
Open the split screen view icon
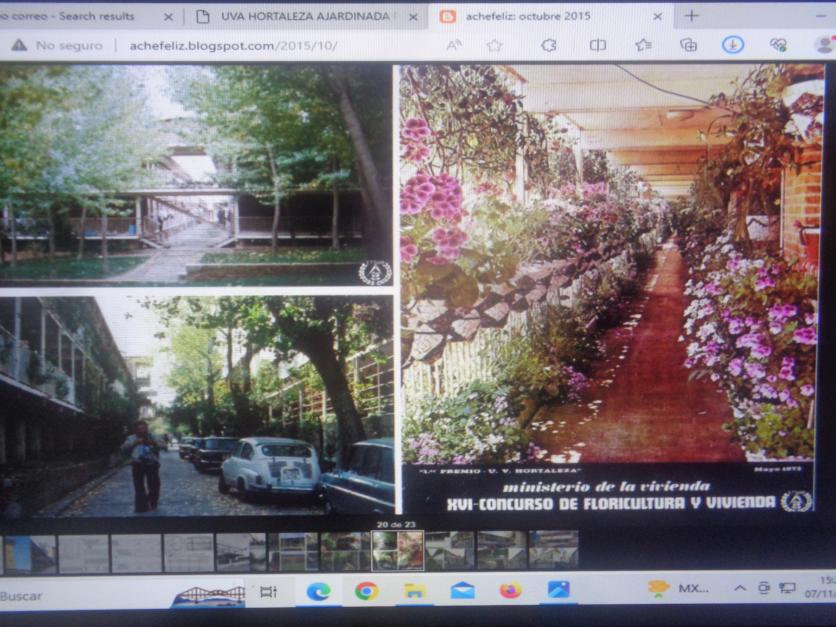click(x=598, y=45)
